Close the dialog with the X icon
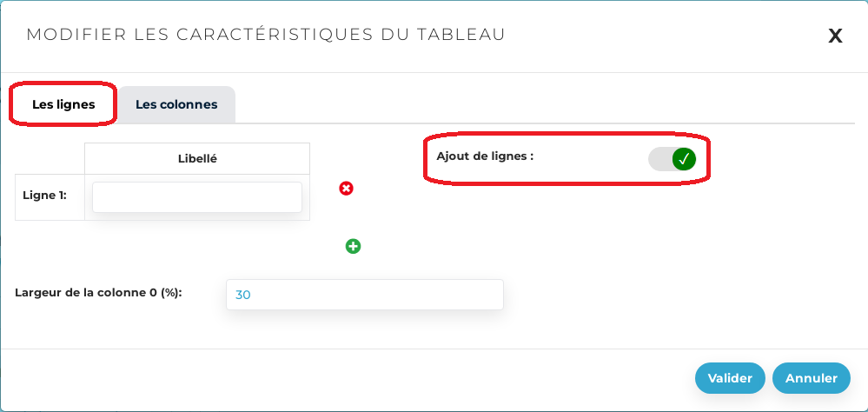 [x=835, y=36]
